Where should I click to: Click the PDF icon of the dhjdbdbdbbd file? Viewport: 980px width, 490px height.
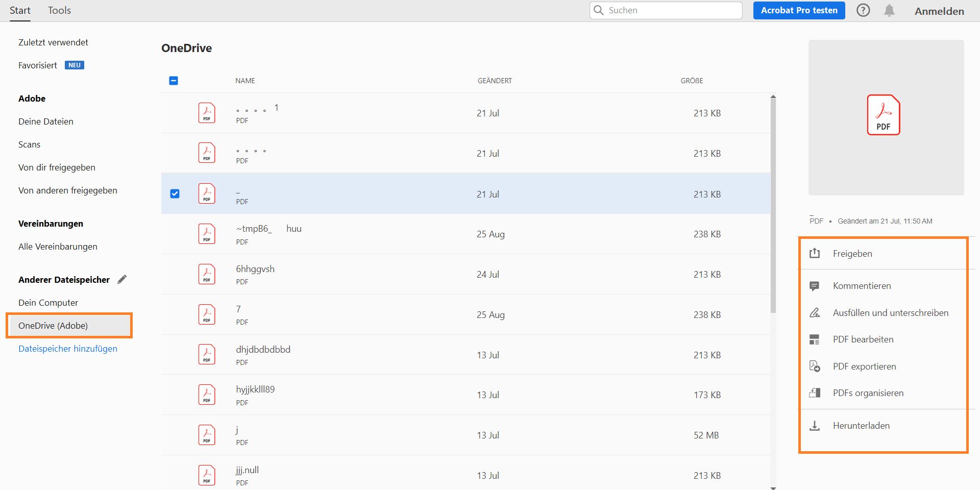tap(207, 355)
